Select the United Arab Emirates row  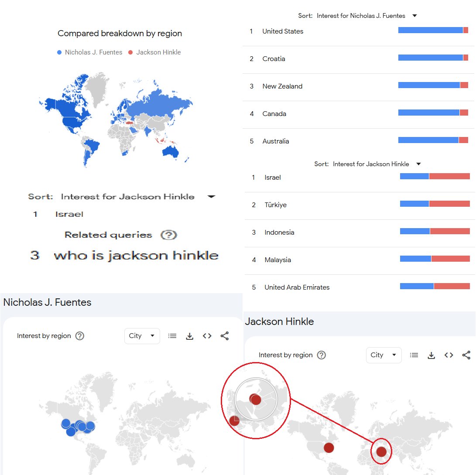360,287
